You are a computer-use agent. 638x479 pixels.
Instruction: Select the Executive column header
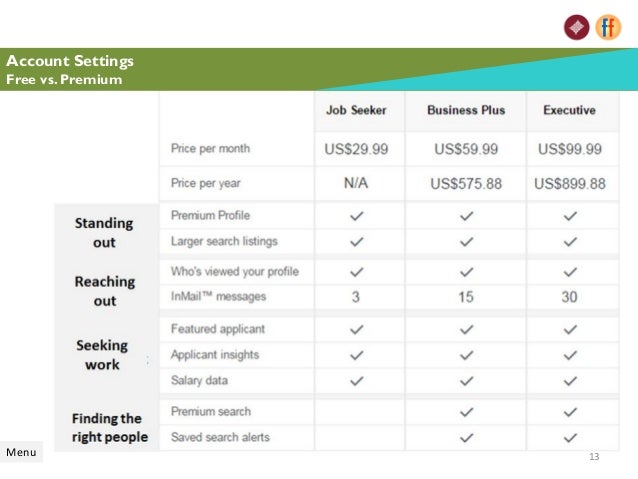(x=569, y=110)
